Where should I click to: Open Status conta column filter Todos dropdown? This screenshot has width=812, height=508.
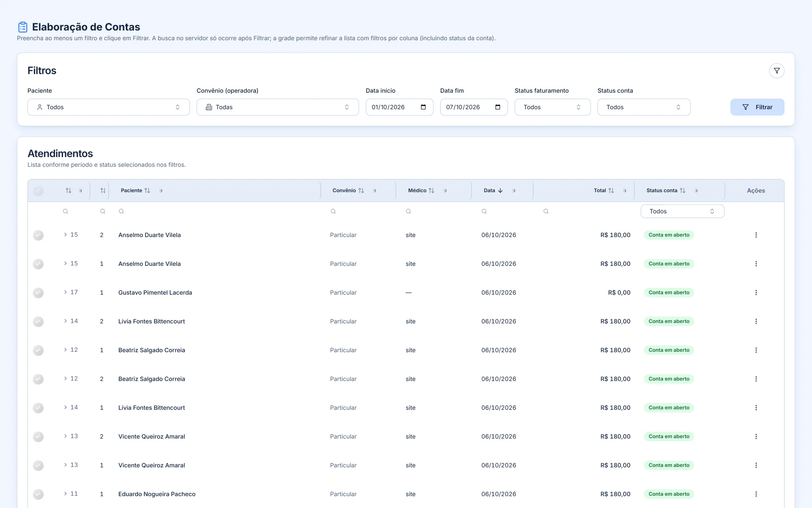[x=683, y=211]
